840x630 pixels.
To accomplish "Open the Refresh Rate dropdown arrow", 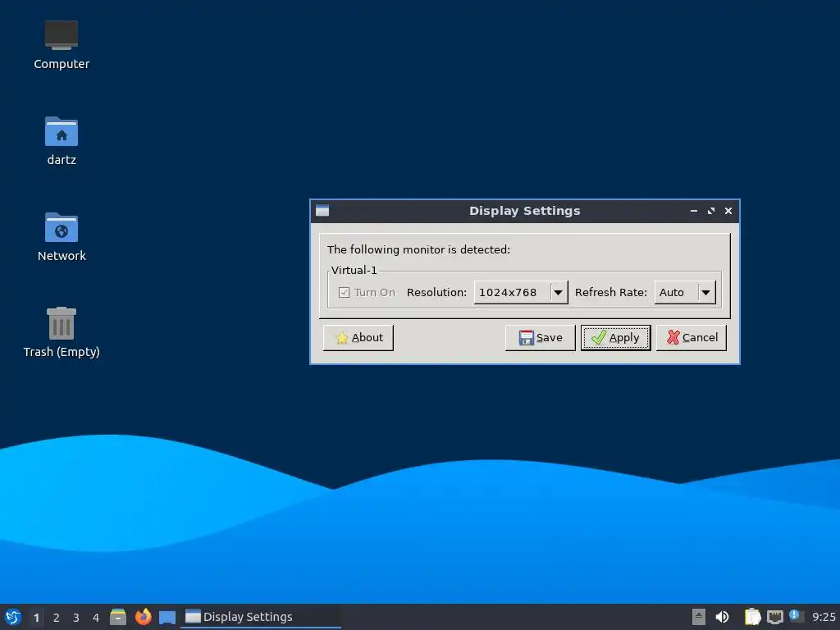I will 706,293.
